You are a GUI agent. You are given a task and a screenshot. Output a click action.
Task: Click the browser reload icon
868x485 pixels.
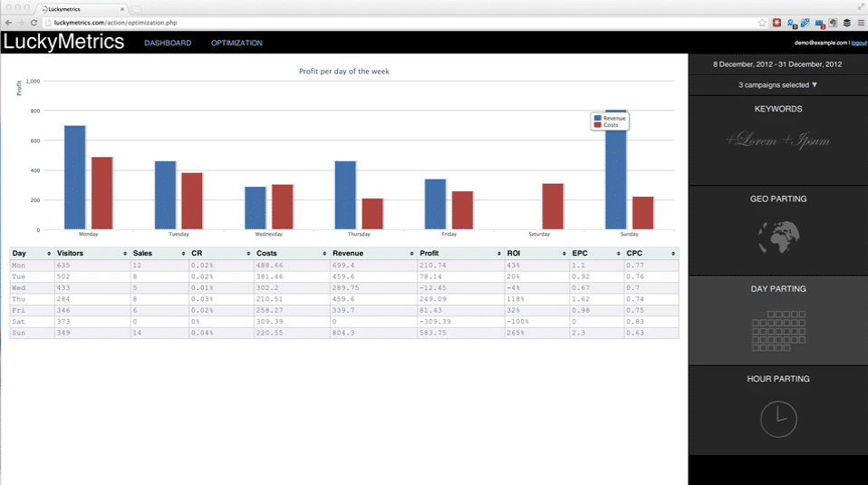(x=34, y=23)
